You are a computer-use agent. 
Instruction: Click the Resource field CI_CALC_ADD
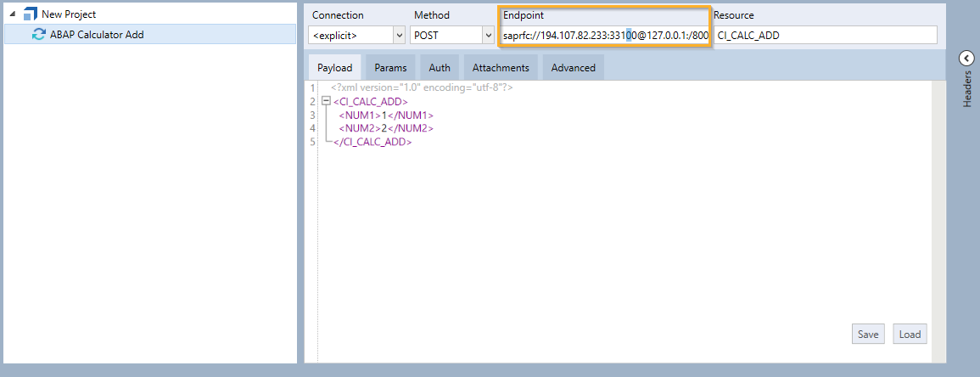[x=825, y=36]
